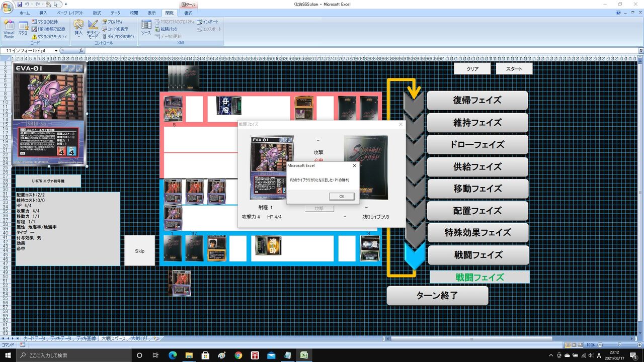Open Excel help icon

(x=618, y=13)
